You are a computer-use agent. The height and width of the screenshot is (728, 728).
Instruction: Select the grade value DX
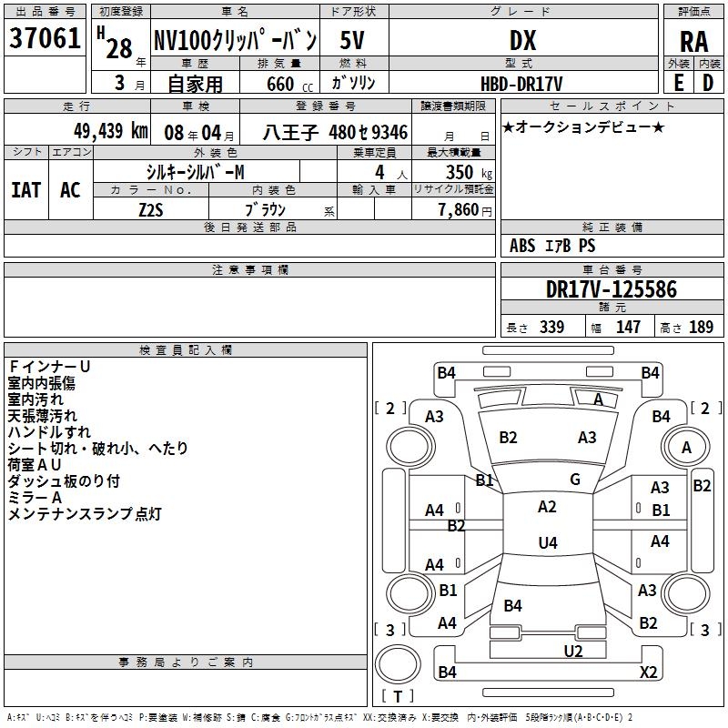[522, 40]
